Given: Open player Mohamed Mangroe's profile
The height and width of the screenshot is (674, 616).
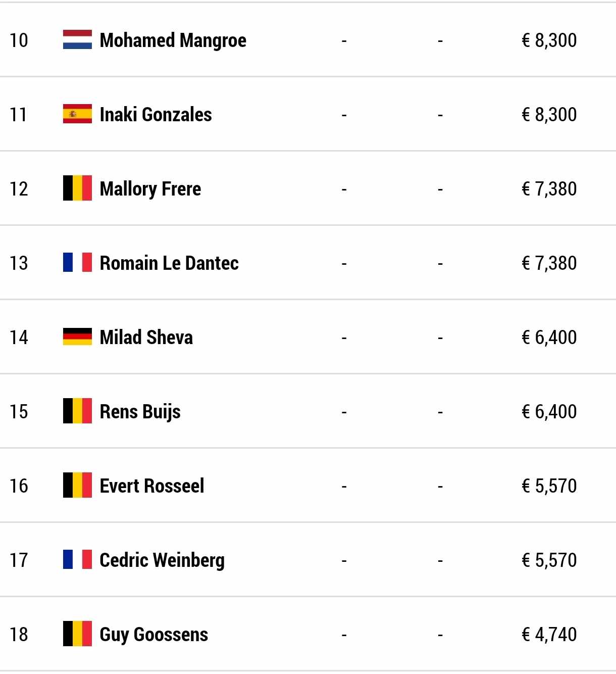Looking at the screenshot, I should pos(173,41).
